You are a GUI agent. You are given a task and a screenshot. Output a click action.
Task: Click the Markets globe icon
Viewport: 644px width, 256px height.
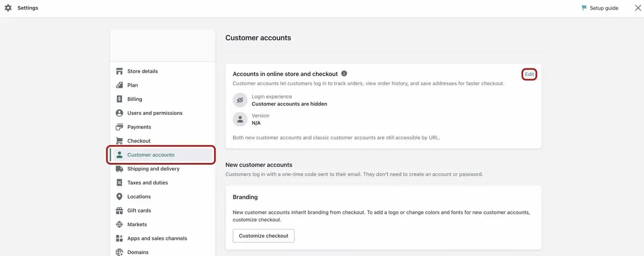pos(119,224)
